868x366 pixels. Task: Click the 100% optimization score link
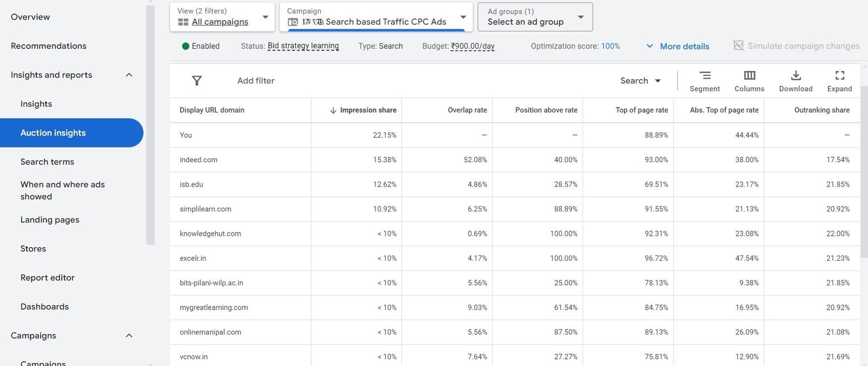pyautogui.click(x=610, y=46)
